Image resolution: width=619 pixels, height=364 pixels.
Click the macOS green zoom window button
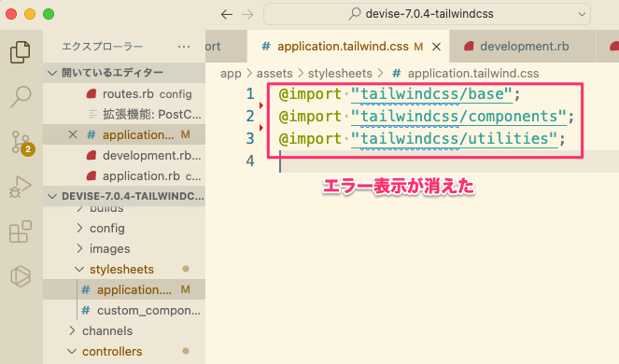(49, 14)
